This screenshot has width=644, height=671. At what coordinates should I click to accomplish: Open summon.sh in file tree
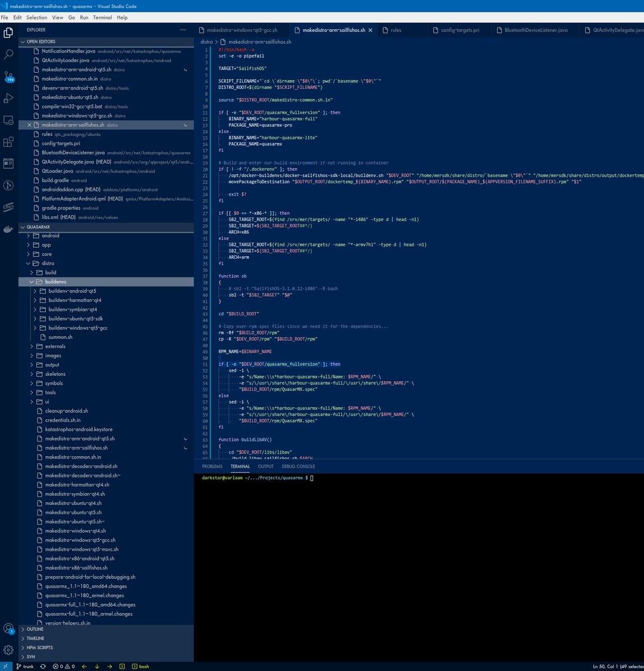tap(106, 337)
